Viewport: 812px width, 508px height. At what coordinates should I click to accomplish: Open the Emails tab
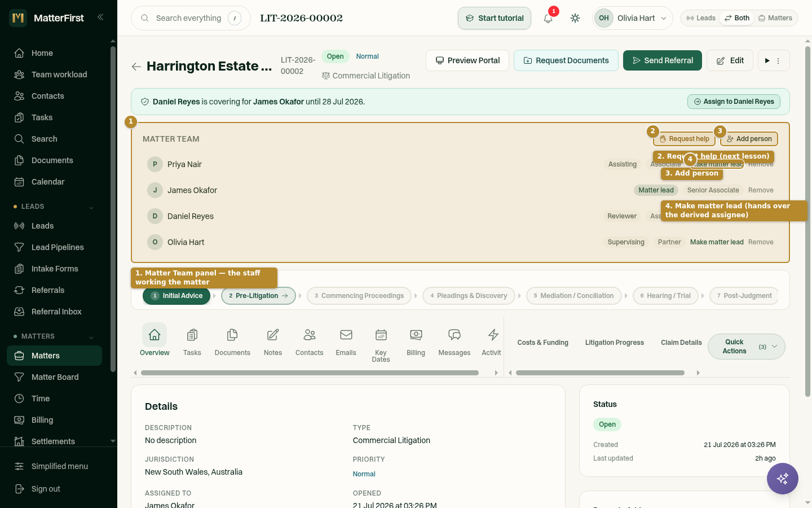[346, 340]
